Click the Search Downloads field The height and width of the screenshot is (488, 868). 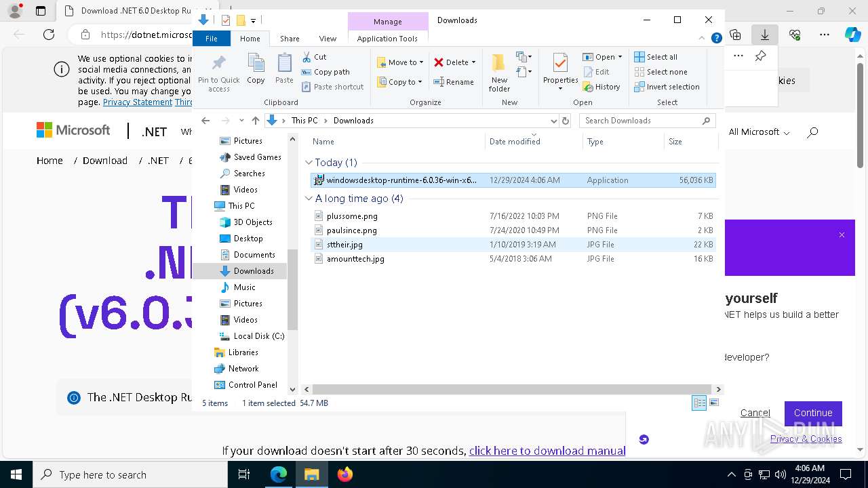coord(647,121)
